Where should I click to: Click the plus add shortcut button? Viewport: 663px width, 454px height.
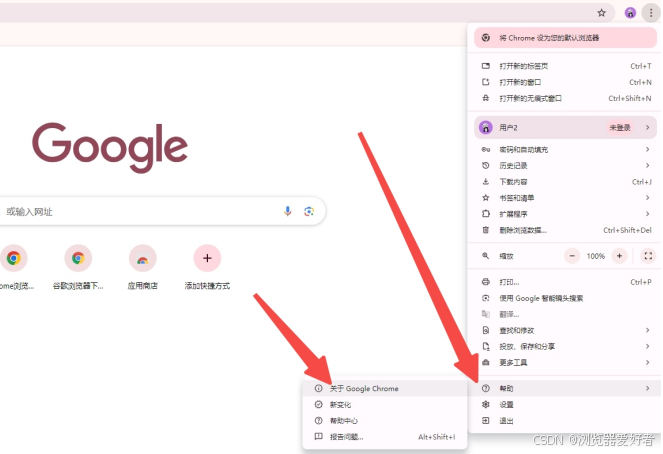pyautogui.click(x=207, y=258)
